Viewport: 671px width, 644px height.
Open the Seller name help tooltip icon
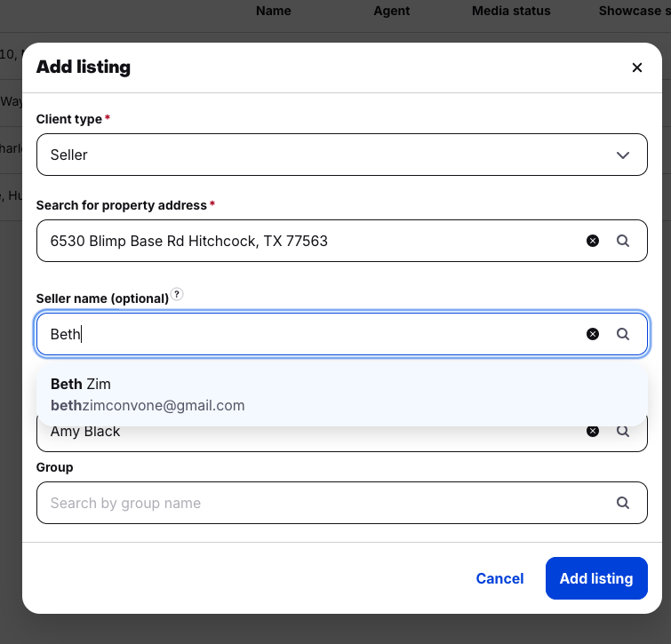tap(177, 295)
